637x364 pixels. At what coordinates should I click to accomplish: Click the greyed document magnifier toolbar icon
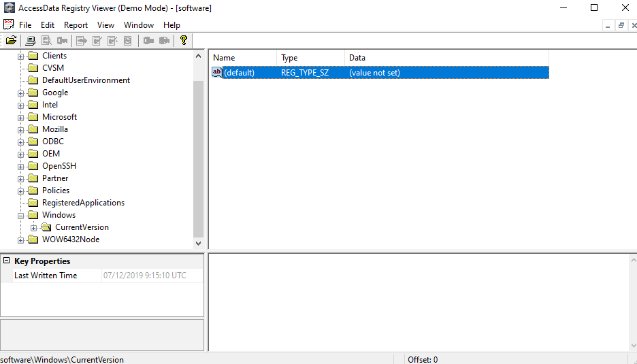coord(46,41)
